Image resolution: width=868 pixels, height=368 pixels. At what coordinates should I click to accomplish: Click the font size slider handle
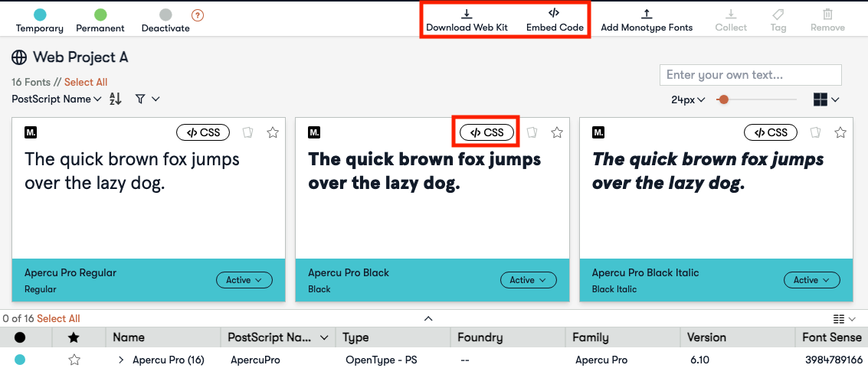tap(723, 99)
